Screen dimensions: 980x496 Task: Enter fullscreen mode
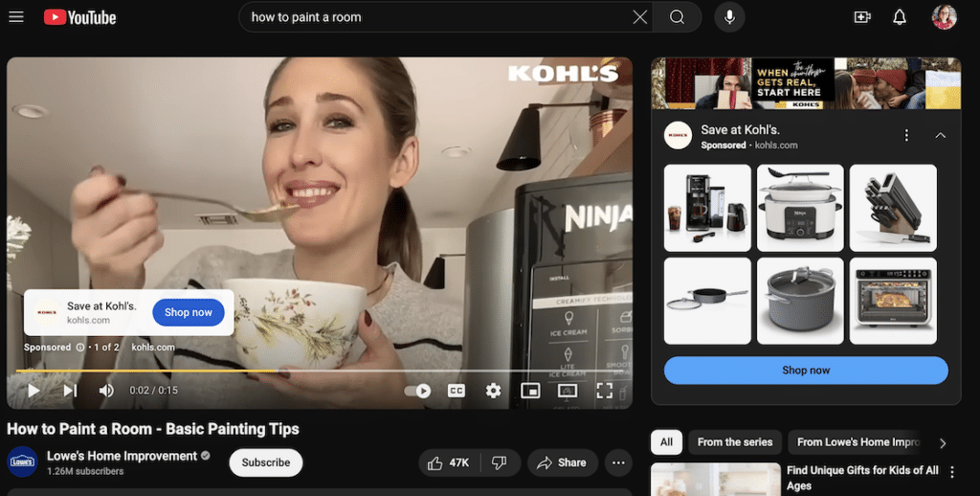click(604, 391)
